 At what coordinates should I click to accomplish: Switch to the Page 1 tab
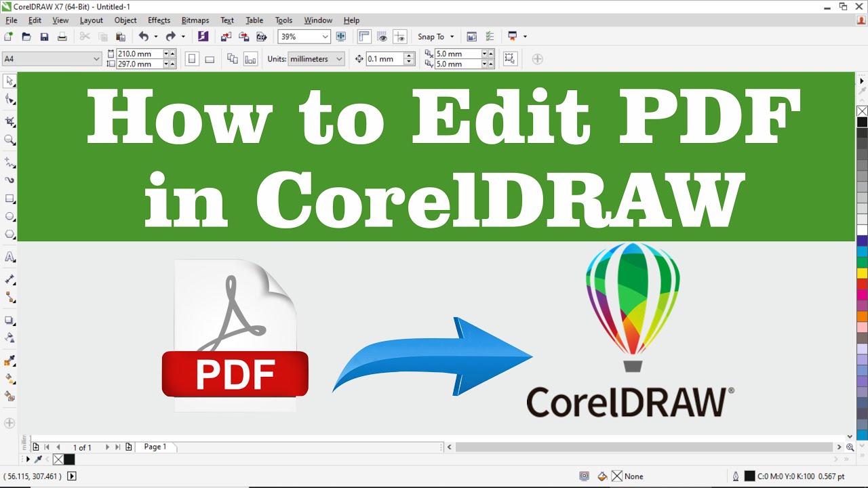(x=155, y=447)
